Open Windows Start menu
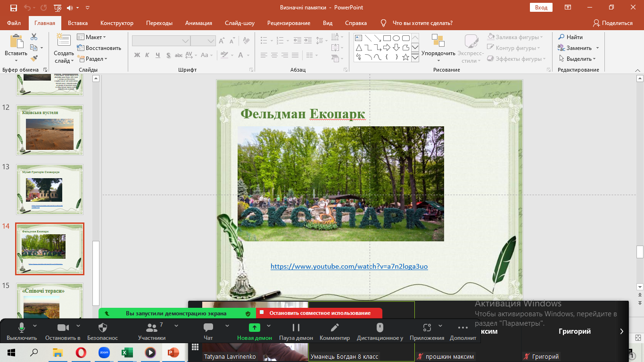The height and width of the screenshot is (362, 644). (11, 352)
